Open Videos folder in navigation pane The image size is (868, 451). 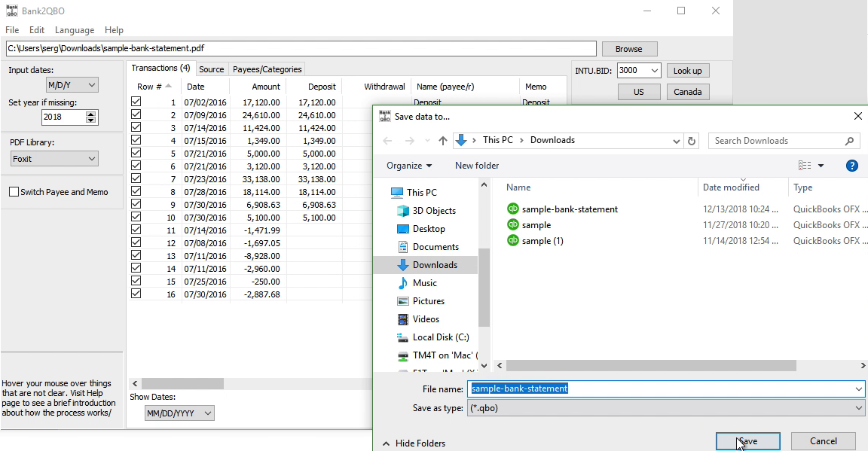418,318
